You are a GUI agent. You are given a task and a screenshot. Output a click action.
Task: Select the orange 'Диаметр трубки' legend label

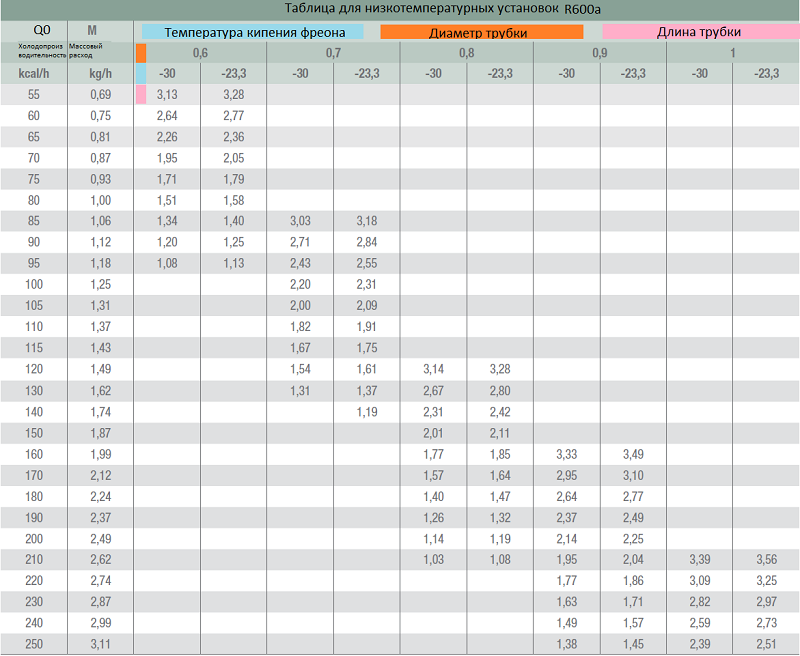[482, 33]
